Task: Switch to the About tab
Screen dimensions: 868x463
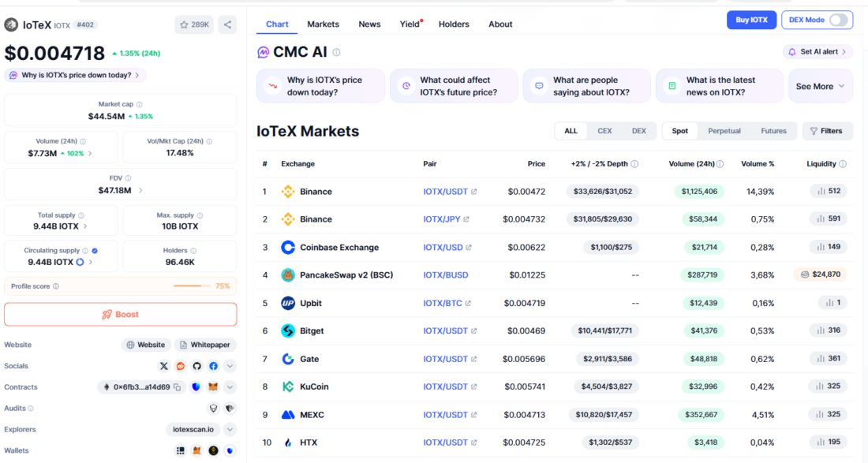Action: point(500,24)
